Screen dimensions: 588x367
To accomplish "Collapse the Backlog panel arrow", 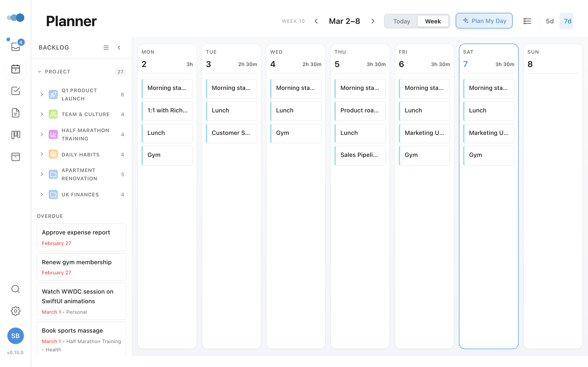I will click(119, 47).
